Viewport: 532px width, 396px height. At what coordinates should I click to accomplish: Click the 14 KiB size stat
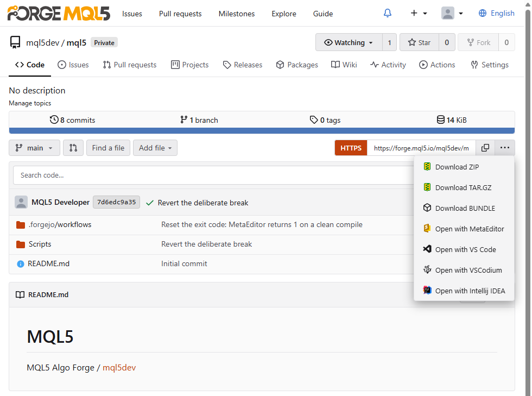(x=452, y=120)
